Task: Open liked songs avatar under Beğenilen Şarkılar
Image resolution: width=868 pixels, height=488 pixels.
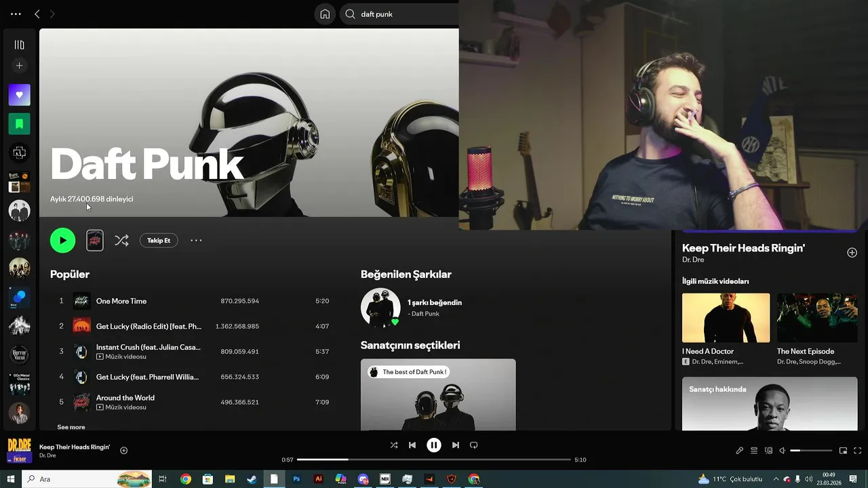Action: tap(380, 308)
